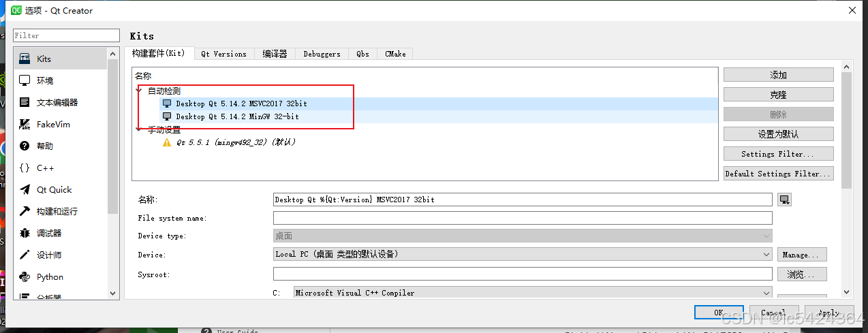Click the 名称 column header of kit list

click(143, 76)
